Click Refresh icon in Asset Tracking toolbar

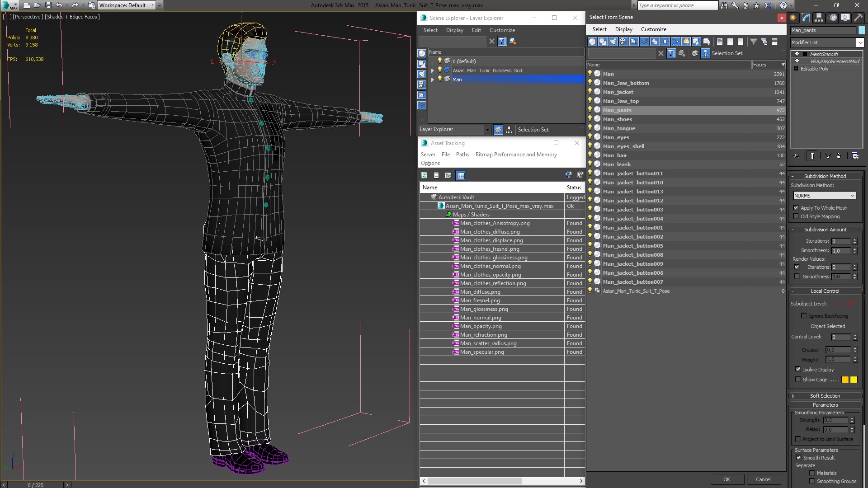point(424,175)
